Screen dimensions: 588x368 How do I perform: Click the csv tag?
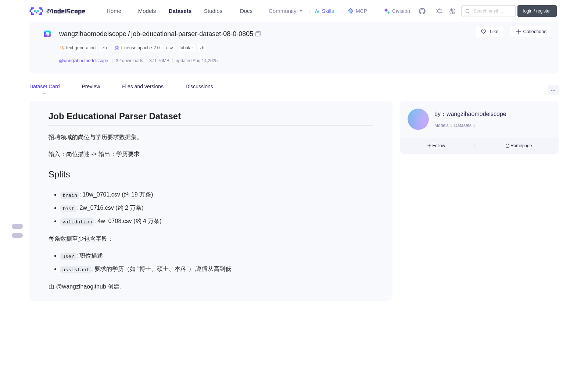click(x=169, y=48)
